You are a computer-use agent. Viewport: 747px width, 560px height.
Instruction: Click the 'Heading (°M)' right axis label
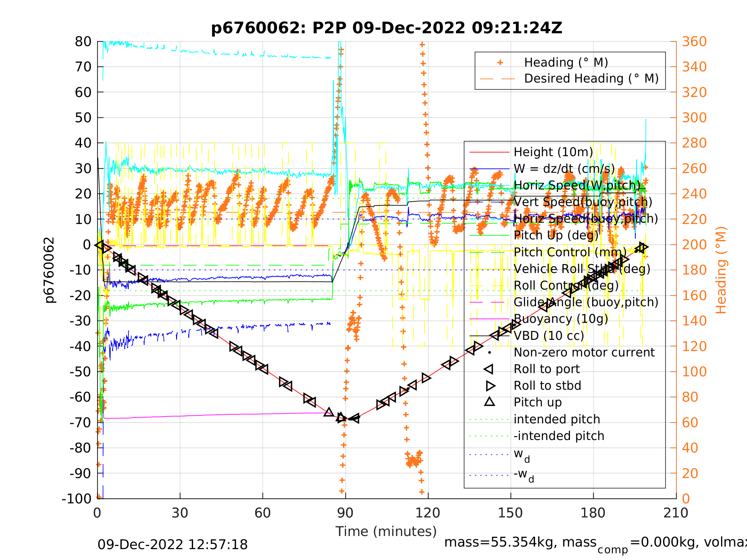pyautogui.click(x=721, y=270)
